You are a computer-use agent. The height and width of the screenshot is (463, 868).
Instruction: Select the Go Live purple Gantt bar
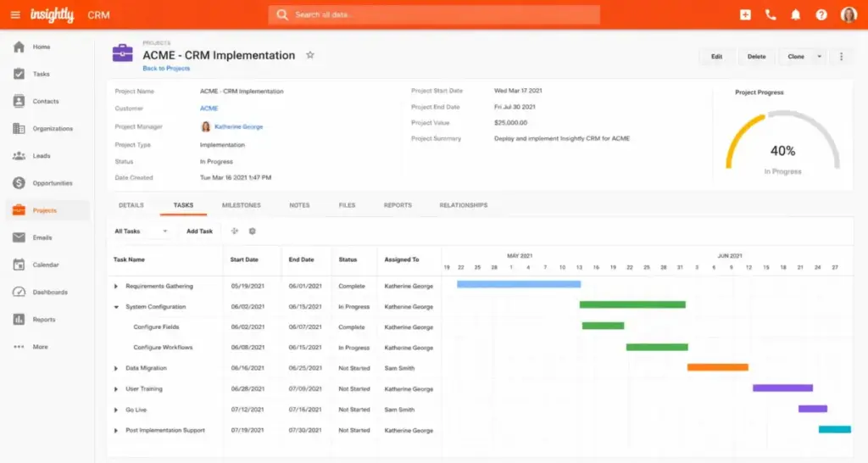(813, 409)
